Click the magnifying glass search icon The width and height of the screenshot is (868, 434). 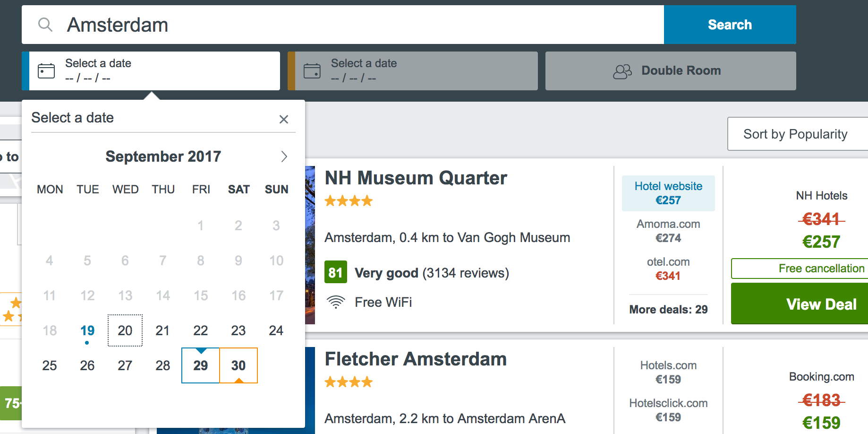45,25
